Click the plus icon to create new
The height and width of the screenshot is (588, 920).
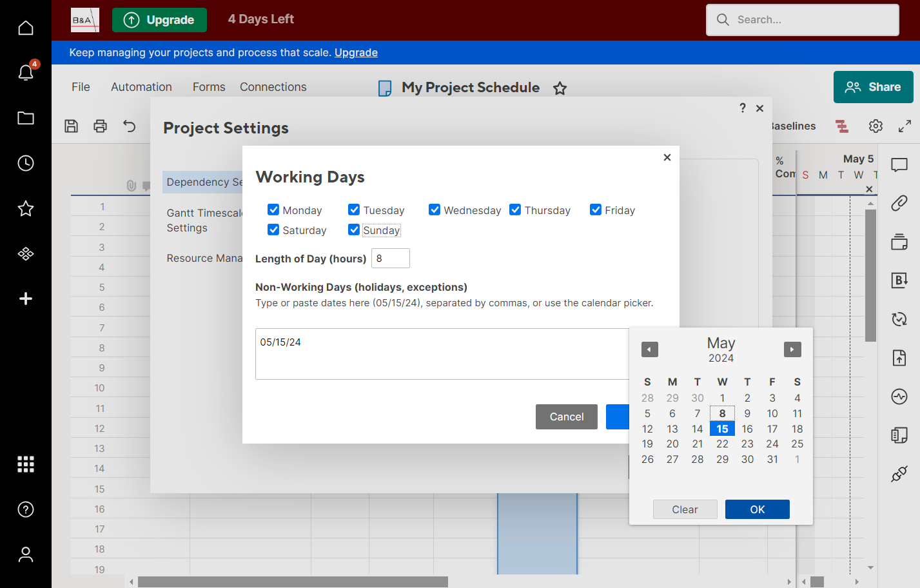point(26,299)
